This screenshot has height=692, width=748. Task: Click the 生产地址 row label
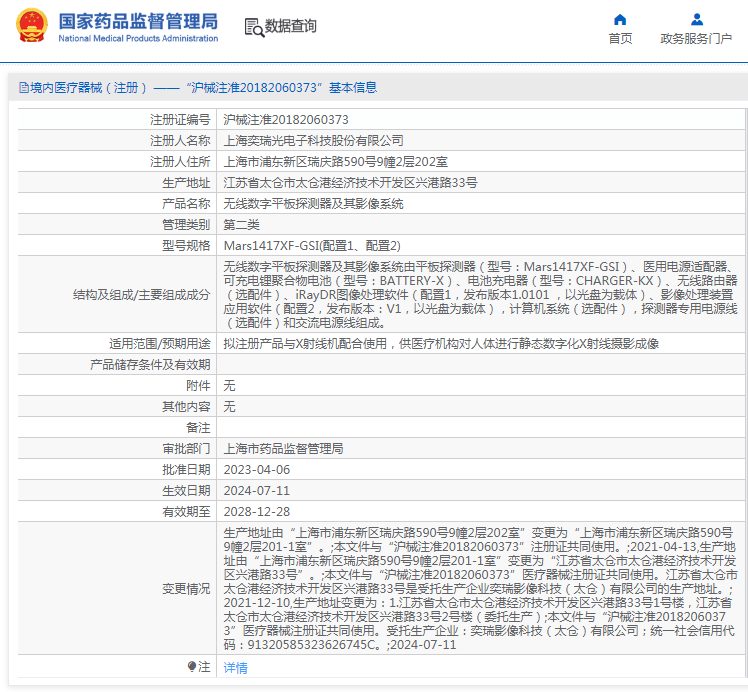186,183
